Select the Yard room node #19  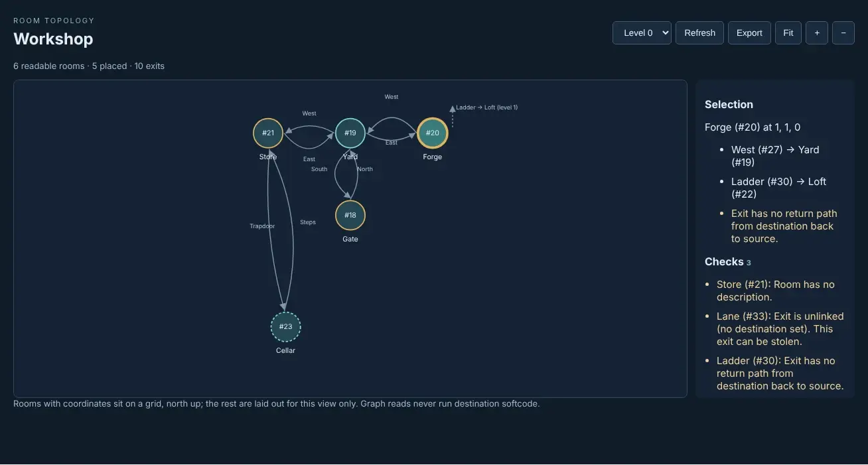click(350, 133)
